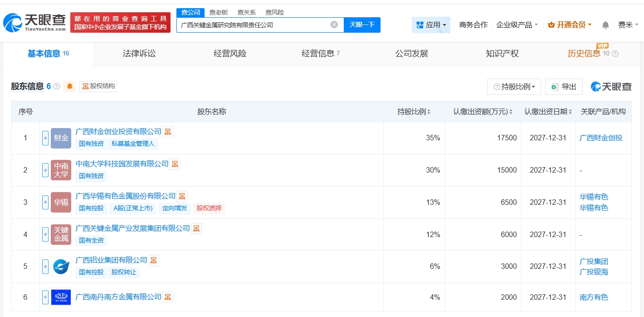Screen dimensions: 644x317
Task: Click the orange bell alert icon beside 股东信息
Action: tap(69, 86)
